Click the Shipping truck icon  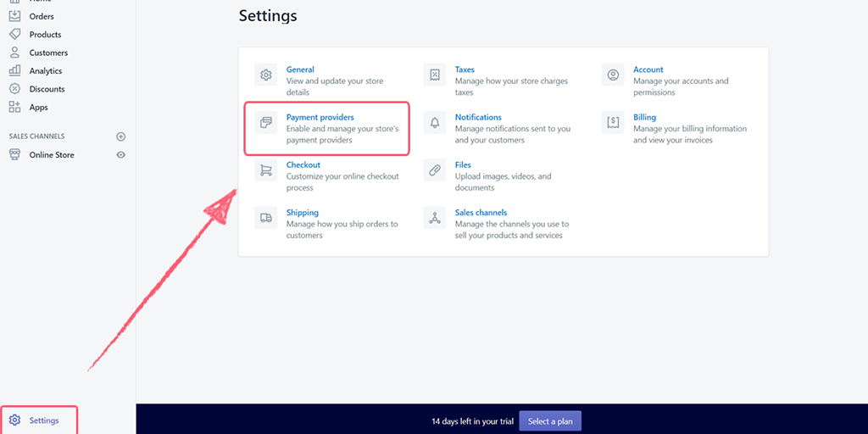(265, 218)
